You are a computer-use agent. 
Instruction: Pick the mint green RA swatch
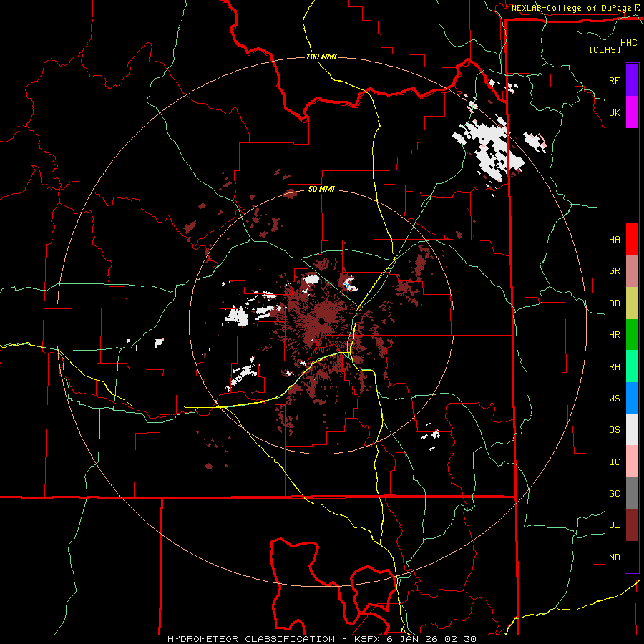tap(632, 366)
